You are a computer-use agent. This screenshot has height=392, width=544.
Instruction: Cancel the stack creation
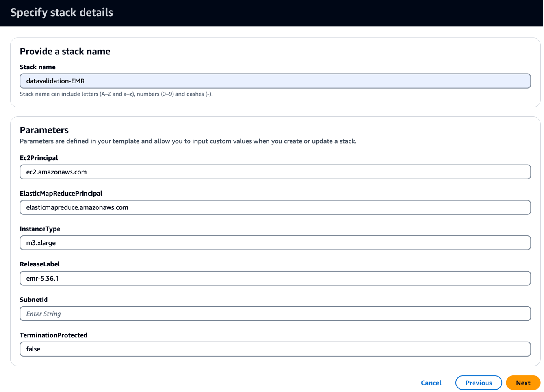tap(431, 383)
